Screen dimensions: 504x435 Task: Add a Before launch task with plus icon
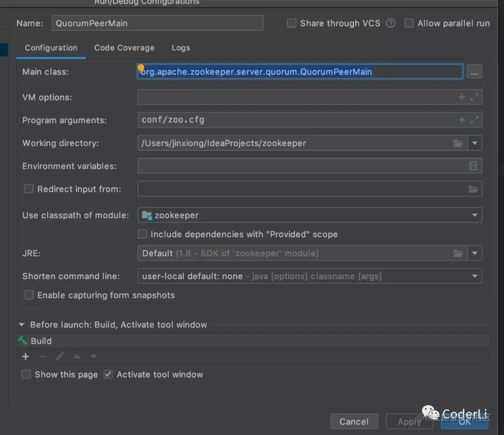pos(25,356)
